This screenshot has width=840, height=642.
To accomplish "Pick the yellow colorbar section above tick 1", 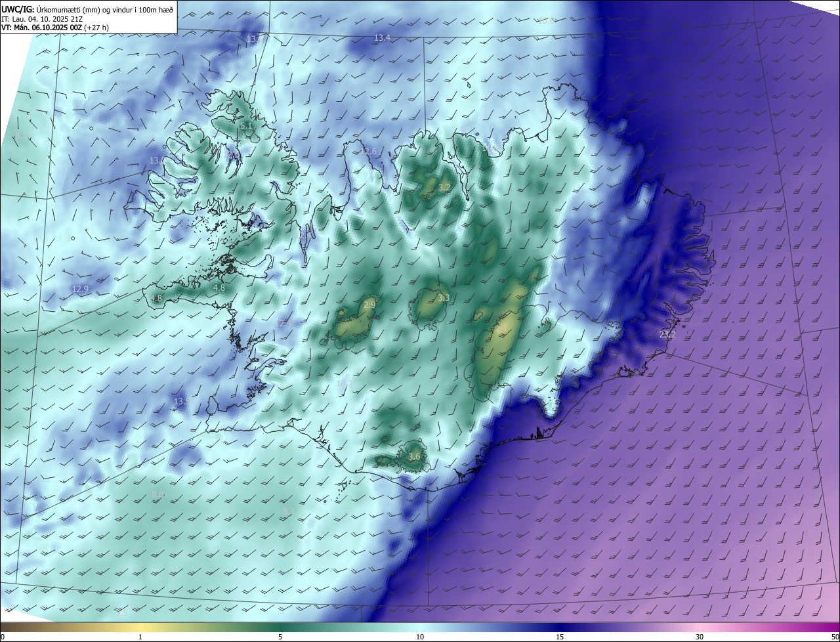I will [140, 627].
